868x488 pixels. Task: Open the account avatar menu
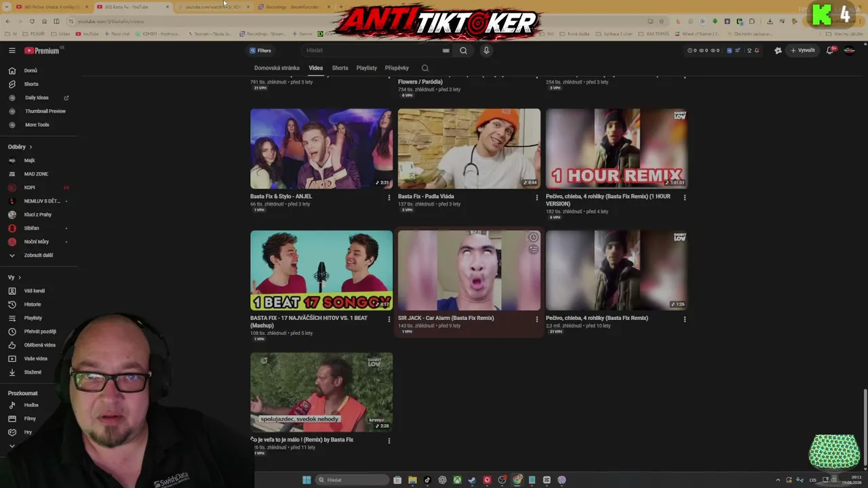(x=849, y=50)
